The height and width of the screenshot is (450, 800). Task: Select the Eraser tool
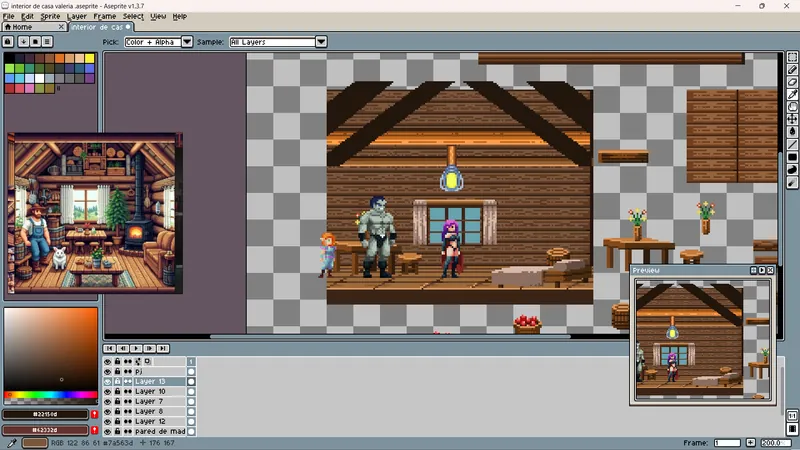point(792,82)
